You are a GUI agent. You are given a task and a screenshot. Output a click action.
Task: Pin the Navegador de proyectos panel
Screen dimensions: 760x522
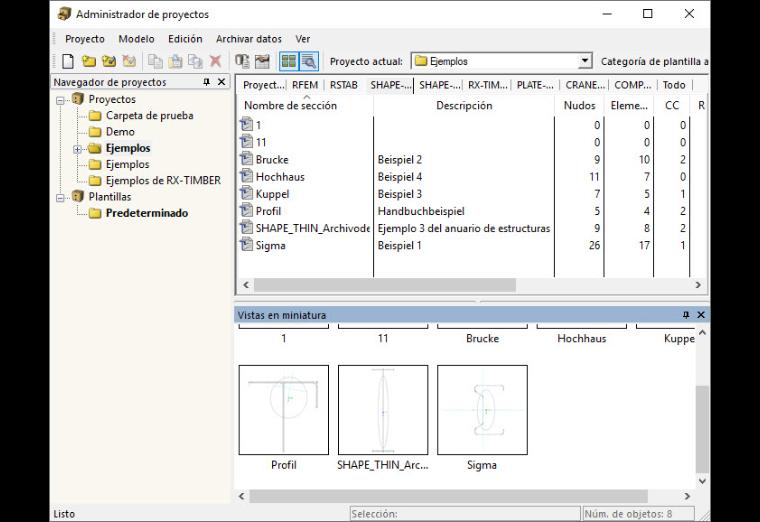[x=207, y=82]
